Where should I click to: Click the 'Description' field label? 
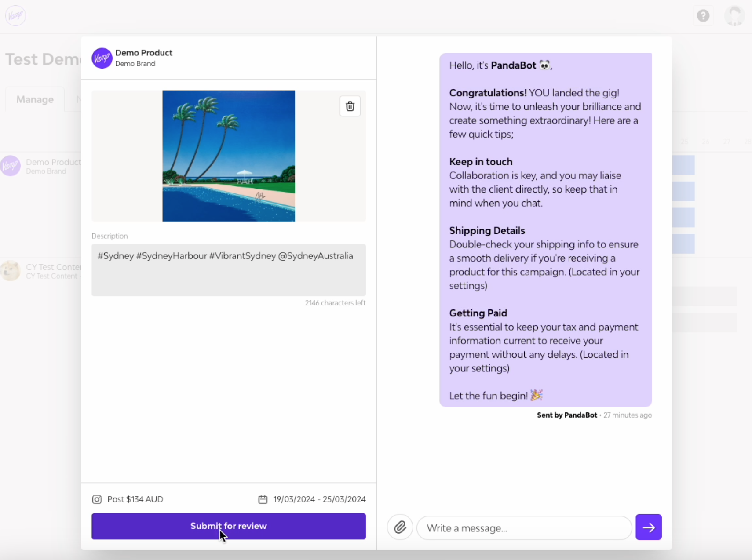110,236
